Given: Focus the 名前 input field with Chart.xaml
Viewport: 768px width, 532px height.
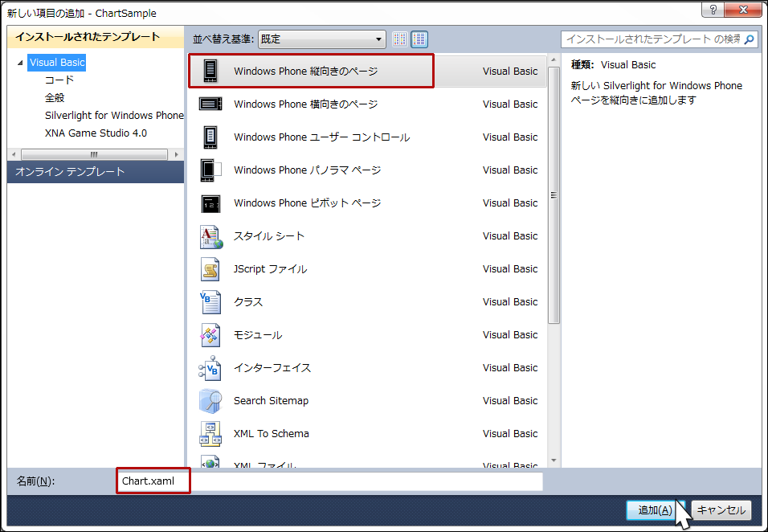Looking at the screenshot, I should tap(329, 481).
